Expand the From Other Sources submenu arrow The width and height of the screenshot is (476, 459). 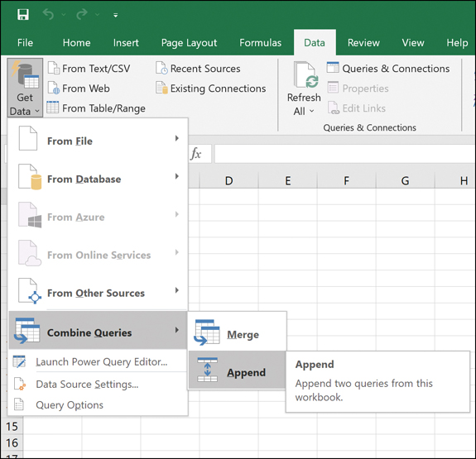click(177, 290)
